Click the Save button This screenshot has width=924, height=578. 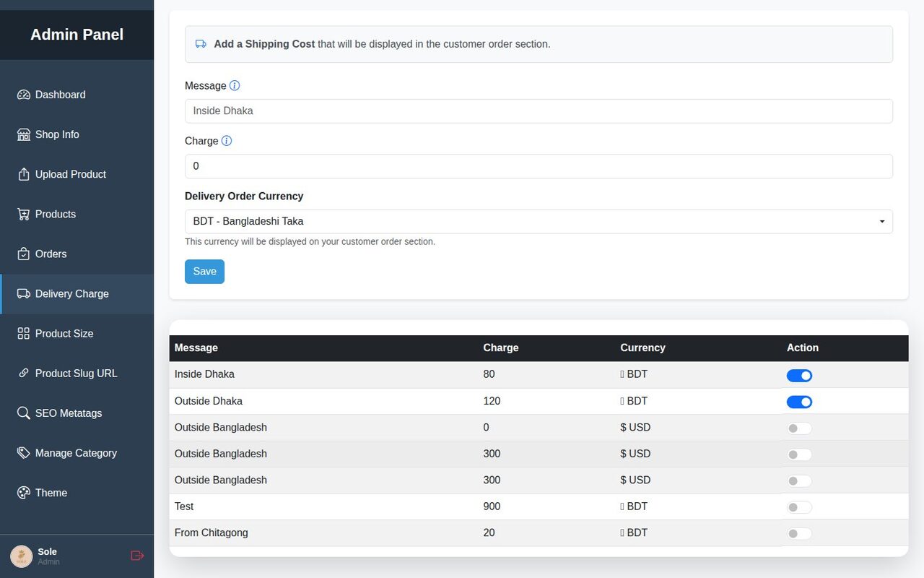coord(204,272)
